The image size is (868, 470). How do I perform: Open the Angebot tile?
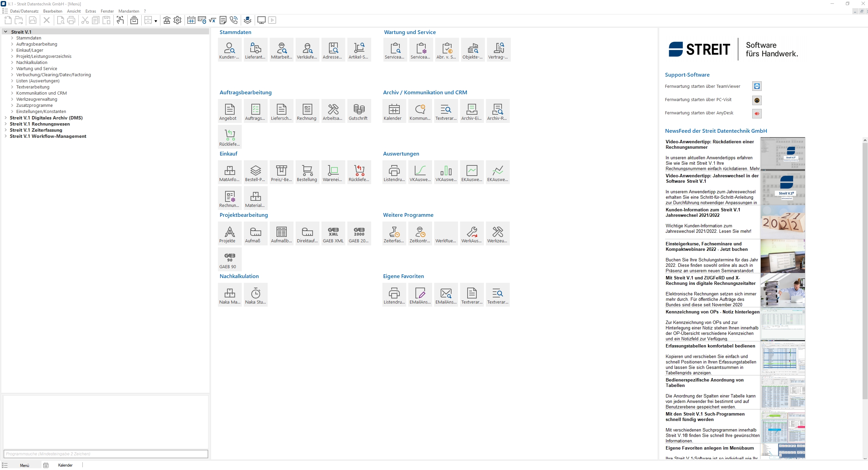tap(230, 111)
